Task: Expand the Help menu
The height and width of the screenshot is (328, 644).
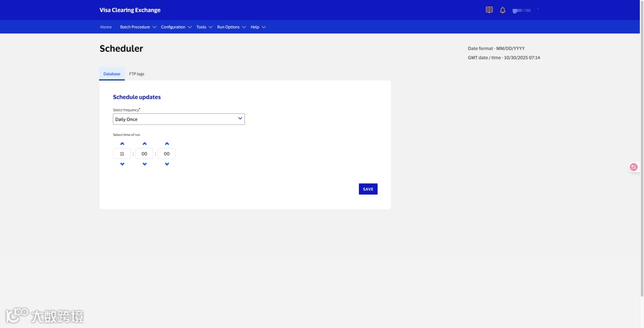Action: 258,27
